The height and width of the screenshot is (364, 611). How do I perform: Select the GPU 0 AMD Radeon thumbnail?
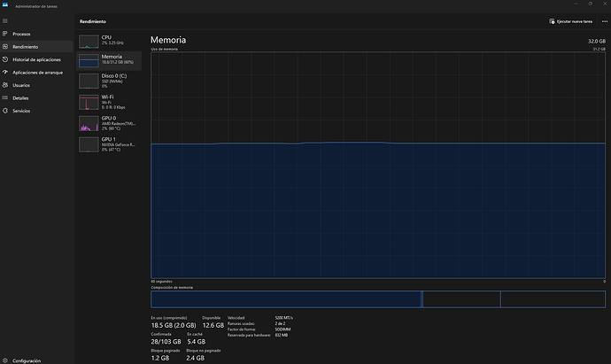89,123
